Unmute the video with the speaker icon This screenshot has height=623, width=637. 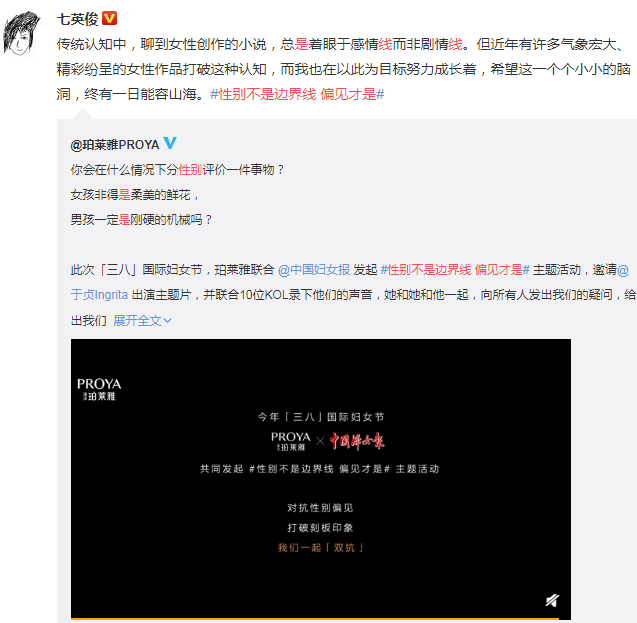[x=552, y=600]
